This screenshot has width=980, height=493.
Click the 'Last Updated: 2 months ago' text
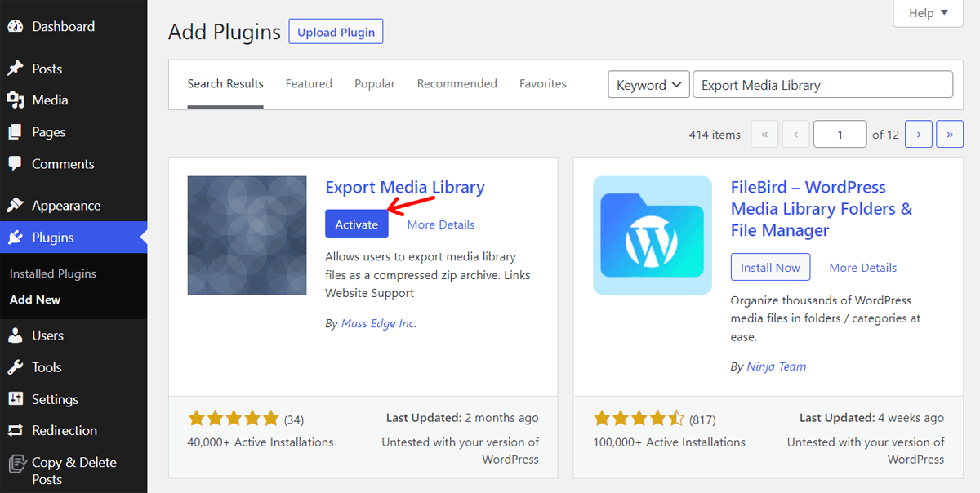[462, 418]
